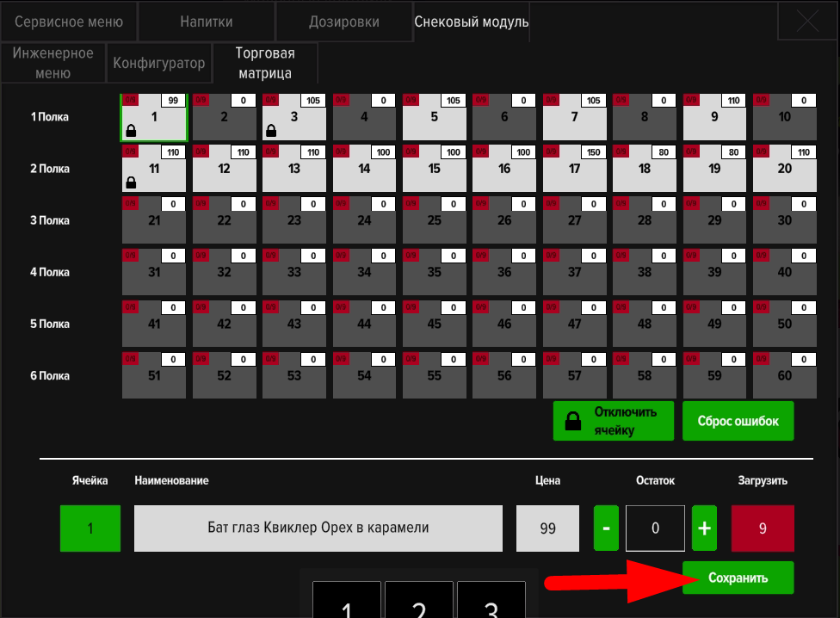This screenshot has height=618, width=840.
Task: Click the Остаток quantity field
Action: tap(655, 528)
